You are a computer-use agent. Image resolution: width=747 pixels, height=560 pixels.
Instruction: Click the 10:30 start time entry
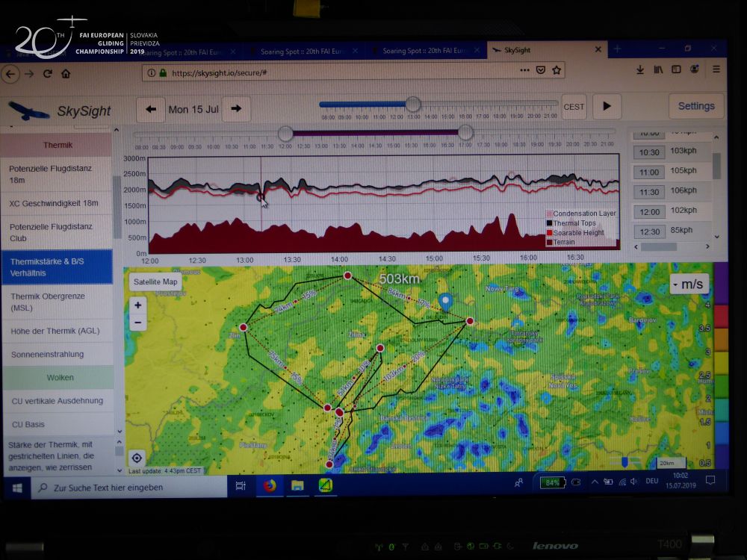click(649, 152)
